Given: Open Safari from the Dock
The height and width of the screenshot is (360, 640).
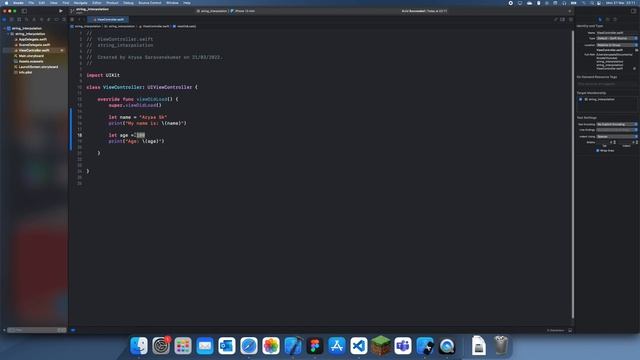Looking at the screenshot, I should [x=249, y=346].
